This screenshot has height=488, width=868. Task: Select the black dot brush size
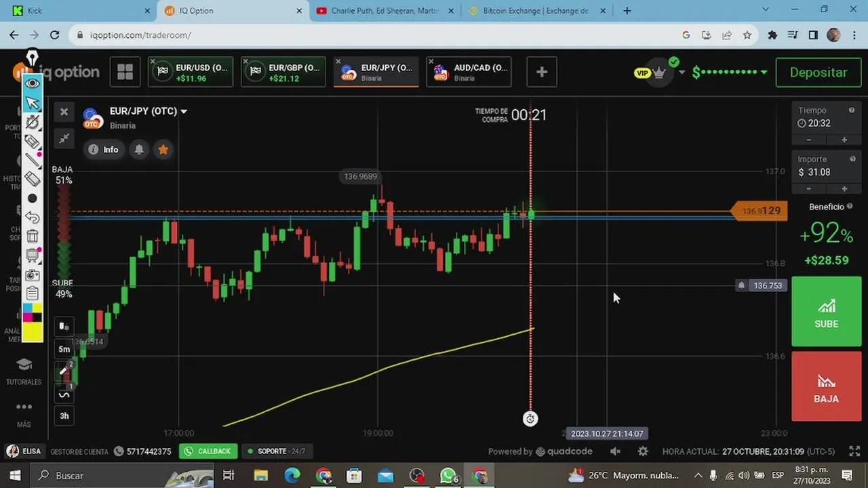click(32, 199)
